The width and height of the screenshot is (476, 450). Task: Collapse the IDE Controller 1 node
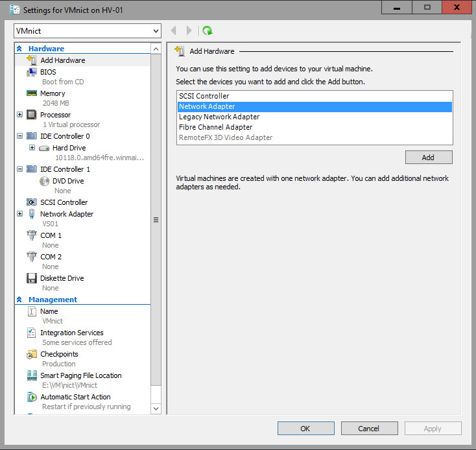[x=19, y=169]
